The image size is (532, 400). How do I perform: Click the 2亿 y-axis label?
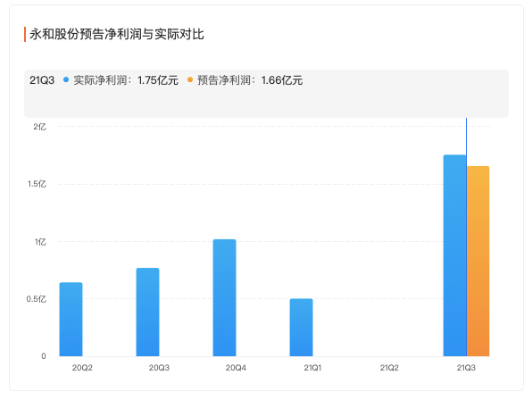click(x=39, y=127)
